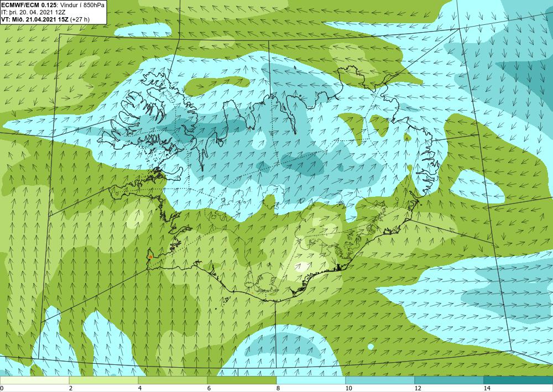This screenshot has width=553, height=392.
Task: Click the light teal 10–12 legend swatch
Action: [x=380, y=380]
